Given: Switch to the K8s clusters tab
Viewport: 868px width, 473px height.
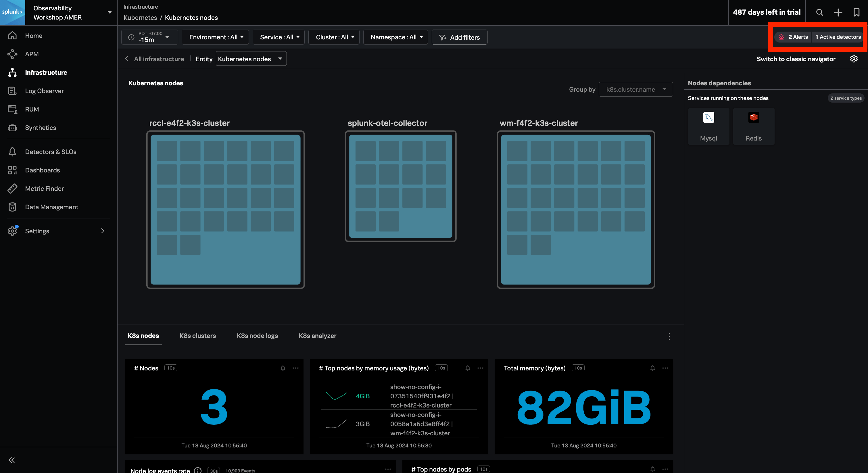Looking at the screenshot, I should click(x=197, y=336).
